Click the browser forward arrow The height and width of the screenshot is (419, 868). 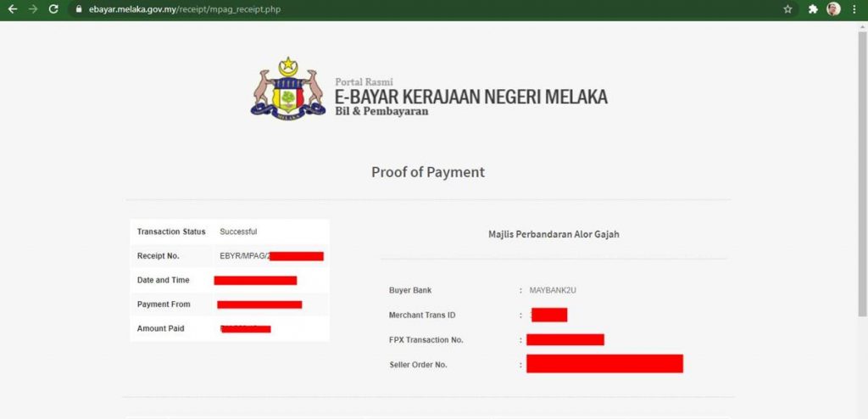pyautogui.click(x=33, y=9)
